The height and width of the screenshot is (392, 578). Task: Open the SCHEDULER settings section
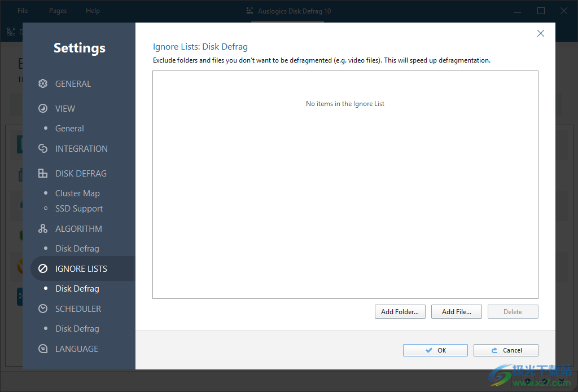78,309
